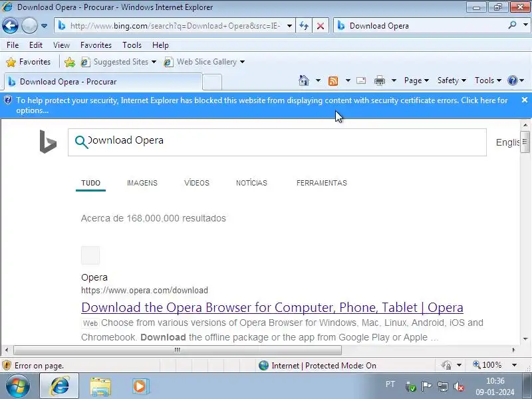Open the File menu
This screenshot has height=399, width=532.
click(13, 45)
